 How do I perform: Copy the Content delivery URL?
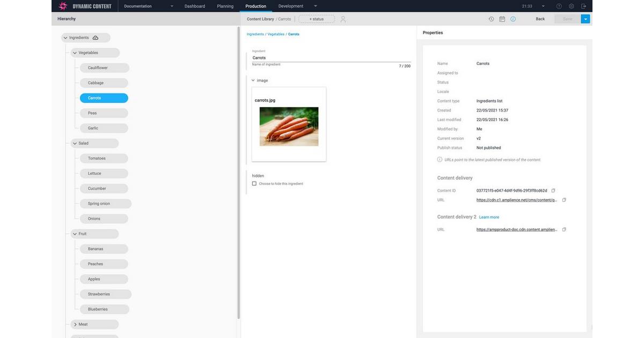[x=564, y=200]
